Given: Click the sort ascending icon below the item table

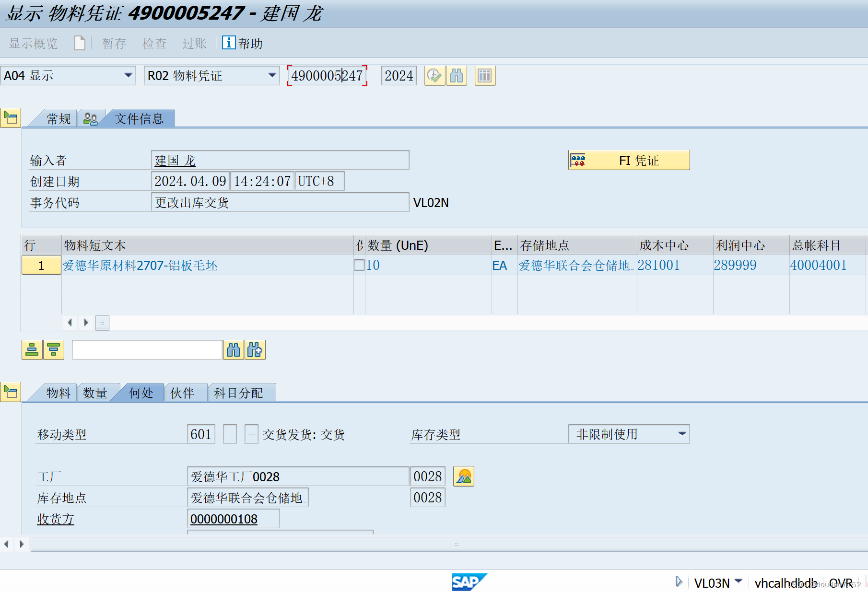Looking at the screenshot, I should pos(31,349).
